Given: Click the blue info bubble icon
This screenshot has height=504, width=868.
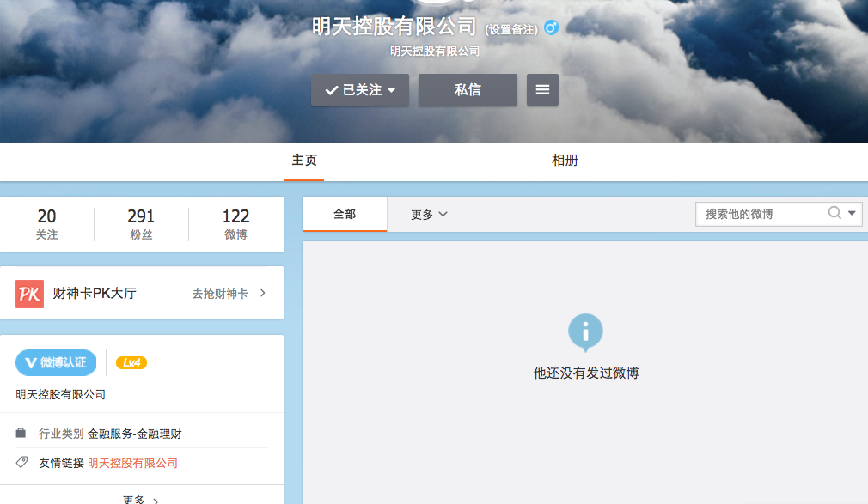Looking at the screenshot, I should (x=585, y=332).
